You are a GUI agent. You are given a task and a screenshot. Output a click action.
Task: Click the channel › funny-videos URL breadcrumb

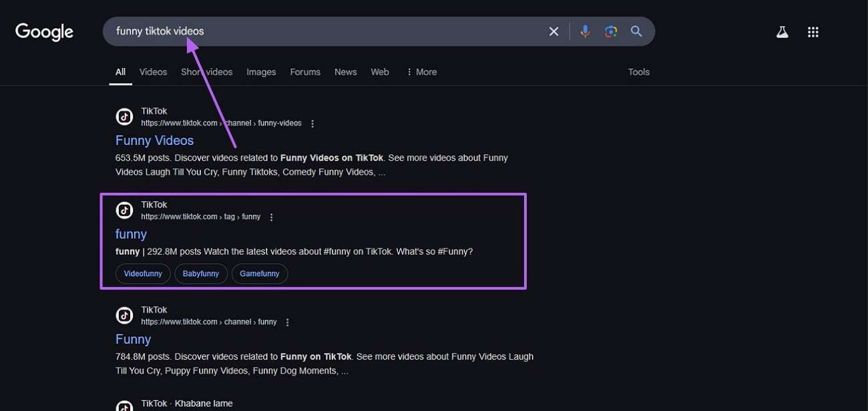tap(221, 123)
